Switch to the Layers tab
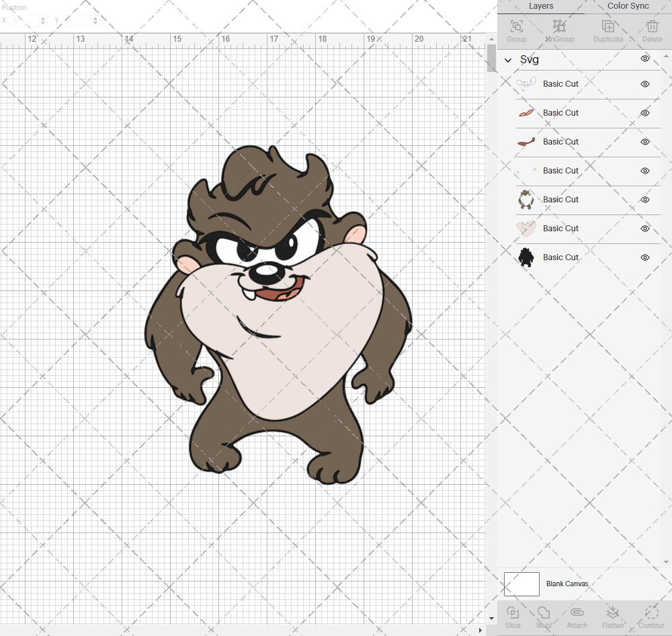 pos(541,6)
